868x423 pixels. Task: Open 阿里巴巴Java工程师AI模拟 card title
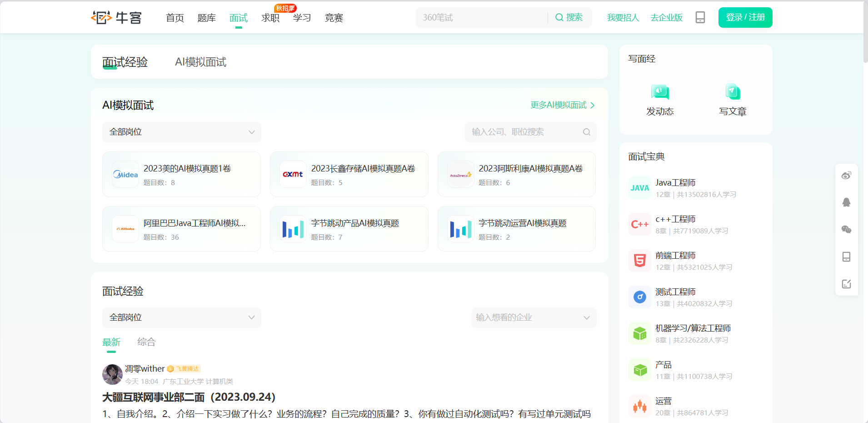[195, 223]
